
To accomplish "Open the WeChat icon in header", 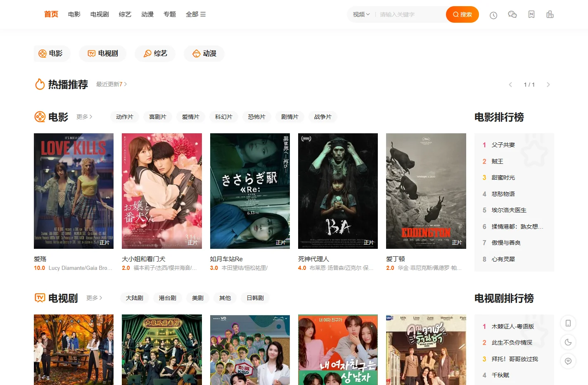I will [x=512, y=14].
